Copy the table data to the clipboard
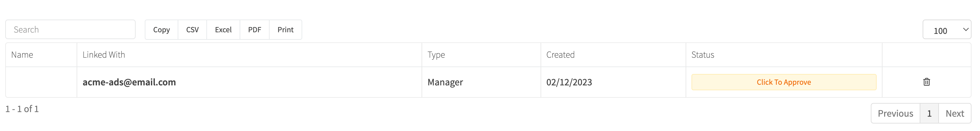The image size is (980, 131). click(161, 30)
